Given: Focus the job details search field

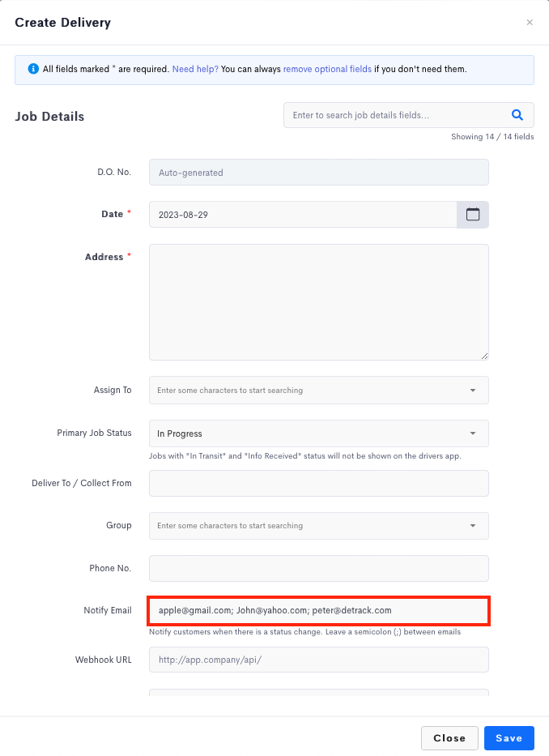Looking at the screenshot, I should (x=395, y=115).
